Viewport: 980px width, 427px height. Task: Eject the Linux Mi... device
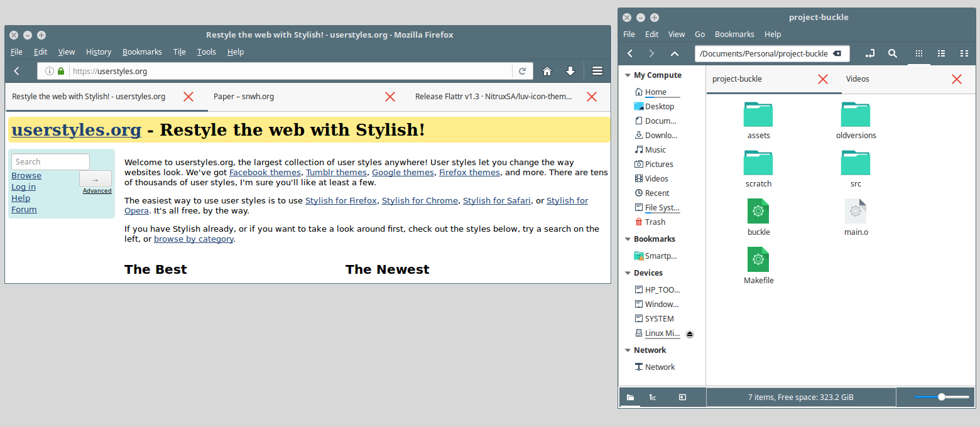coord(689,334)
